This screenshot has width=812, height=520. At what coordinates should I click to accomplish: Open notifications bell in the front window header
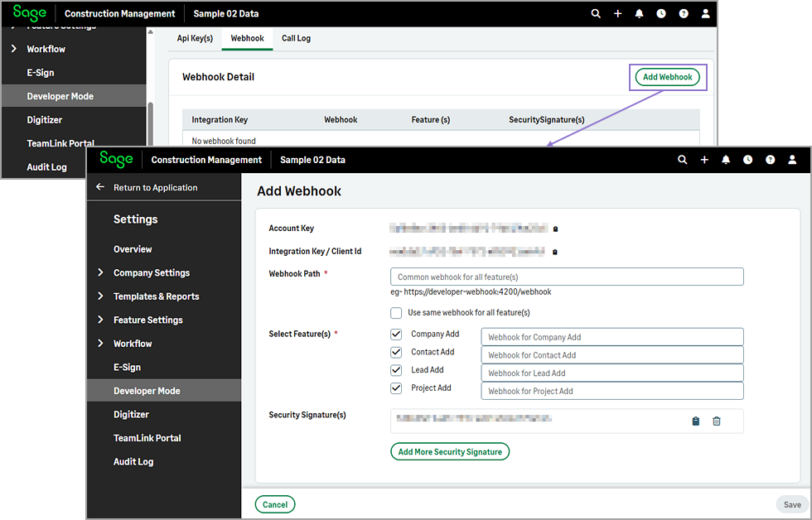coord(726,160)
